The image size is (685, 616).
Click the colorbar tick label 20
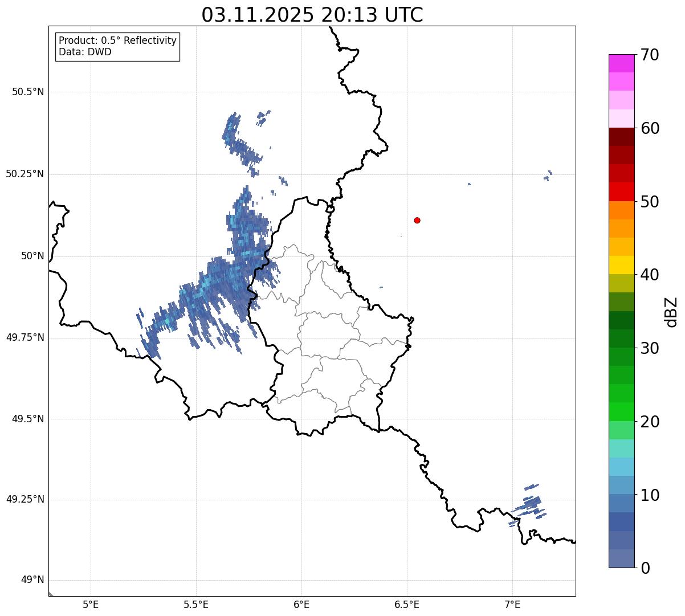650,422
